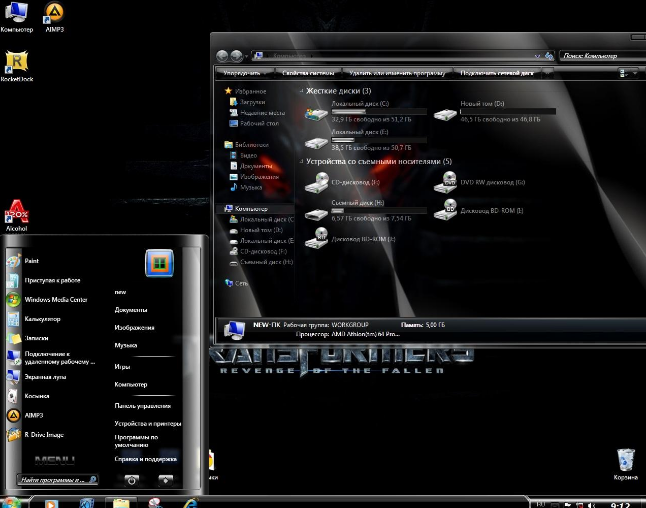Collapse the Жесткие диски group

pyautogui.click(x=301, y=91)
